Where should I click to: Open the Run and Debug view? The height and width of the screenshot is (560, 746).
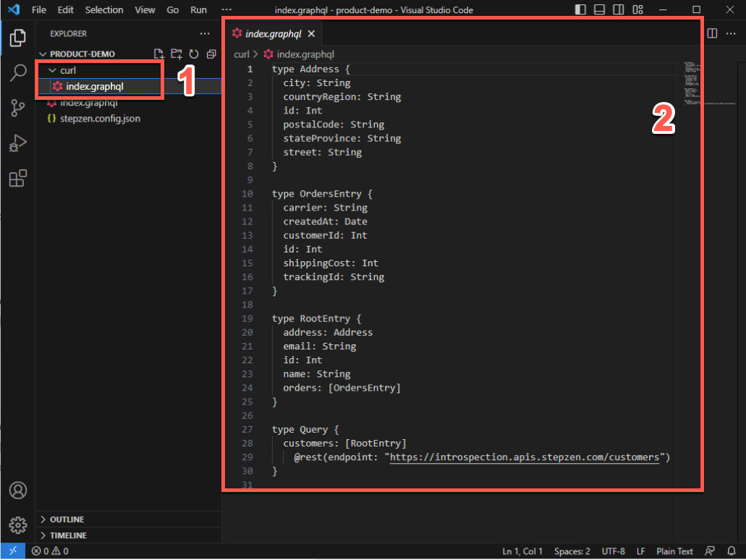click(x=18, y=143)
